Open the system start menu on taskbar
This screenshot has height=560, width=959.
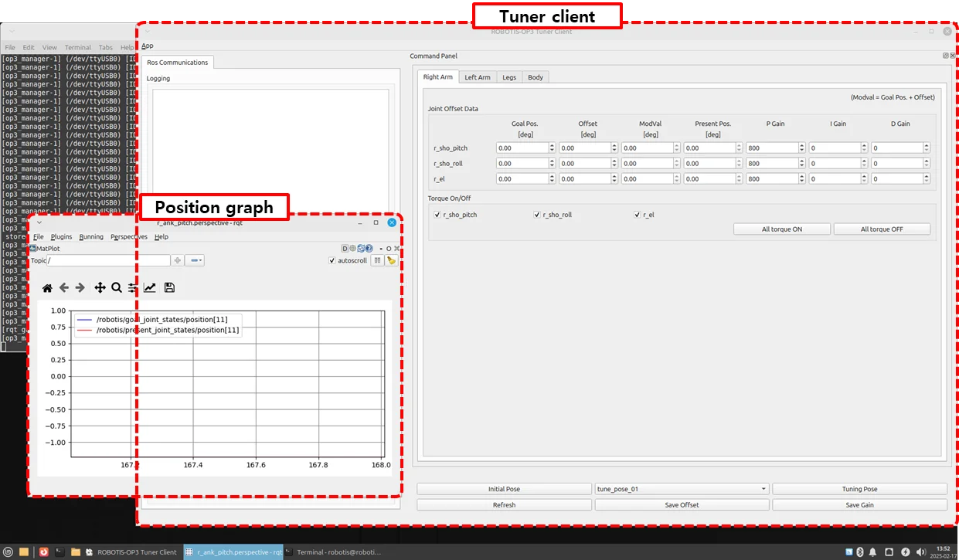(9, 552)
